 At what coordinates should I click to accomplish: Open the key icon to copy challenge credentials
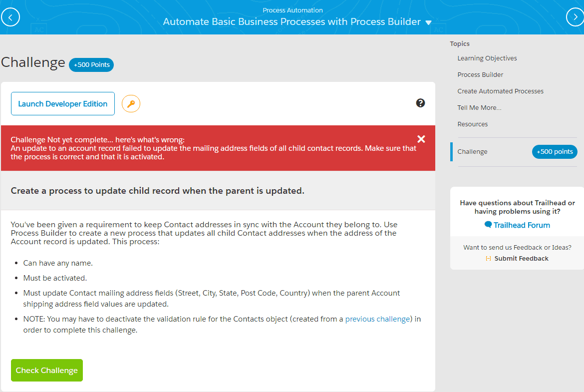click(x=131, y=103)
